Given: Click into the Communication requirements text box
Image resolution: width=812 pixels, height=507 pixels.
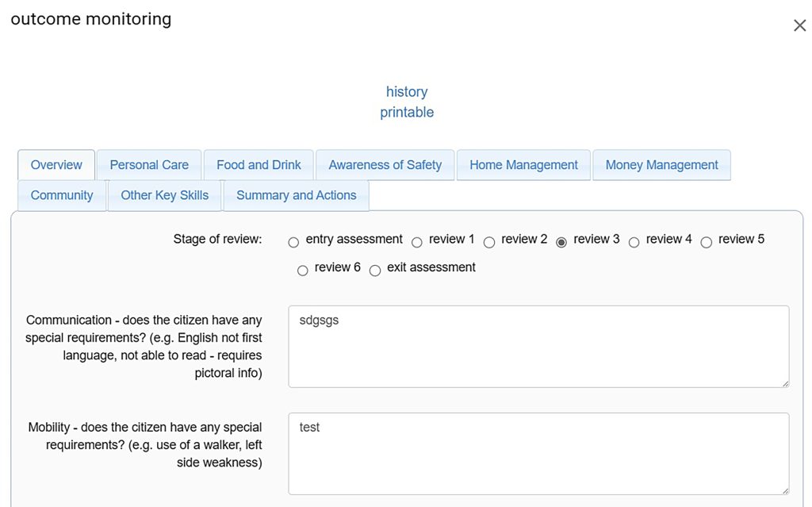Looking at the screenshot, I should click(538, 347).
